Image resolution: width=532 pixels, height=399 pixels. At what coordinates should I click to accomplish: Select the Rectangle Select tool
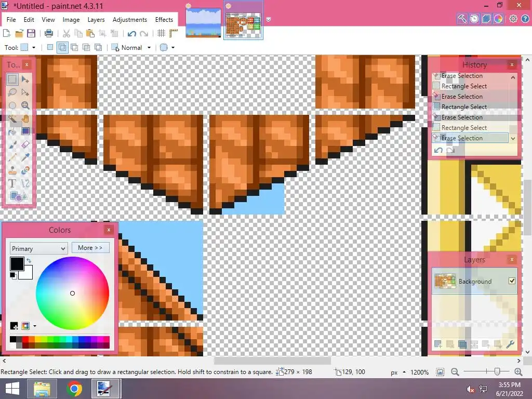pyautogui.click(x=12, y=79)
